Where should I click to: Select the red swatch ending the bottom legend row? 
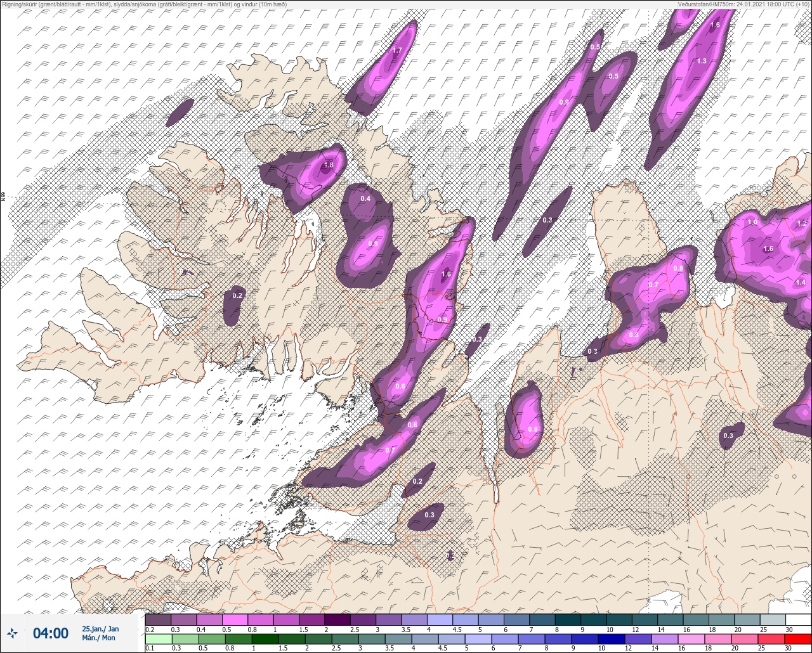click(797, 638)
